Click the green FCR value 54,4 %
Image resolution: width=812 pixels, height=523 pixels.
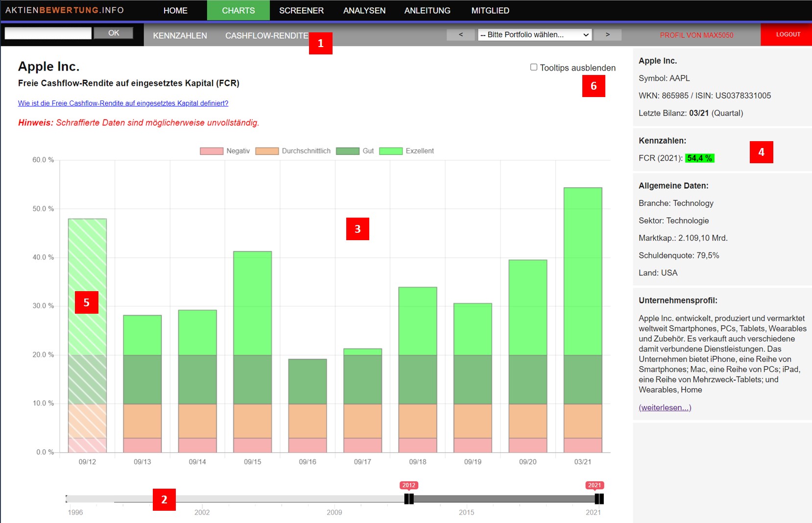699,158
